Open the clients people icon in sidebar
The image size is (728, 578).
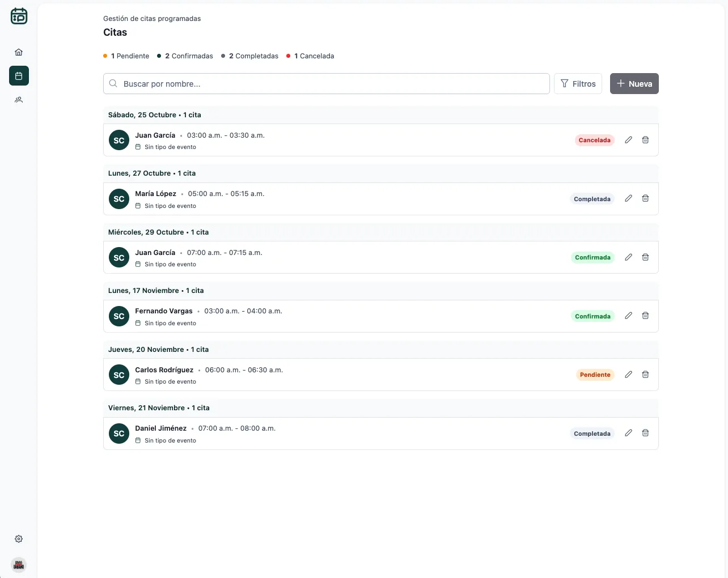[x=19, y=100]
